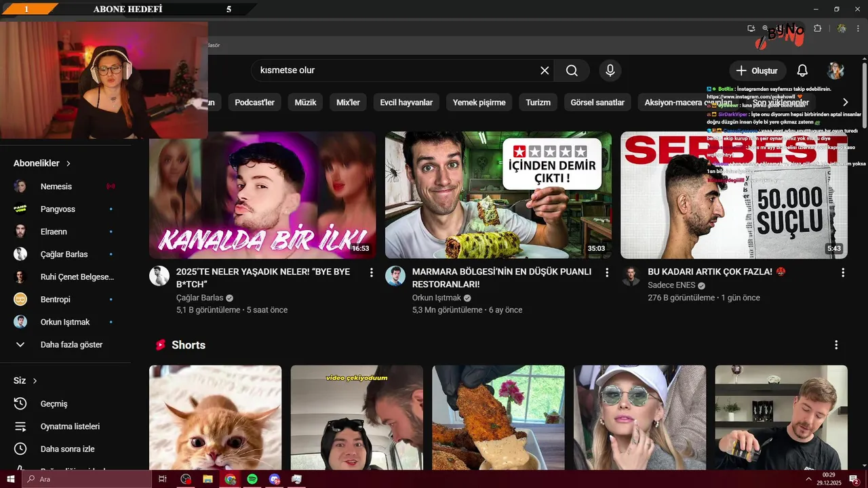This screenshot has width=868, height=488.
Task: Open the fried chicken Shorts thumbnail
Action: click(x=498, y=418)
